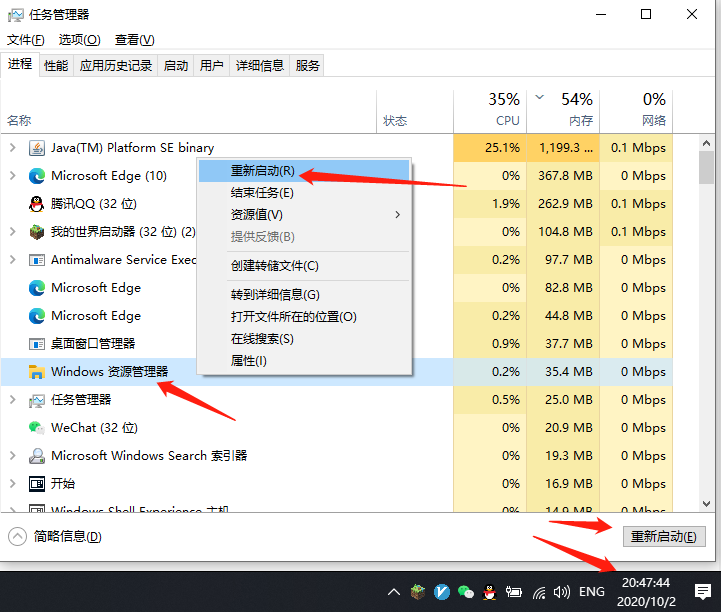Click the Edge icon in the 82.8 MB row

coord(37,288)
